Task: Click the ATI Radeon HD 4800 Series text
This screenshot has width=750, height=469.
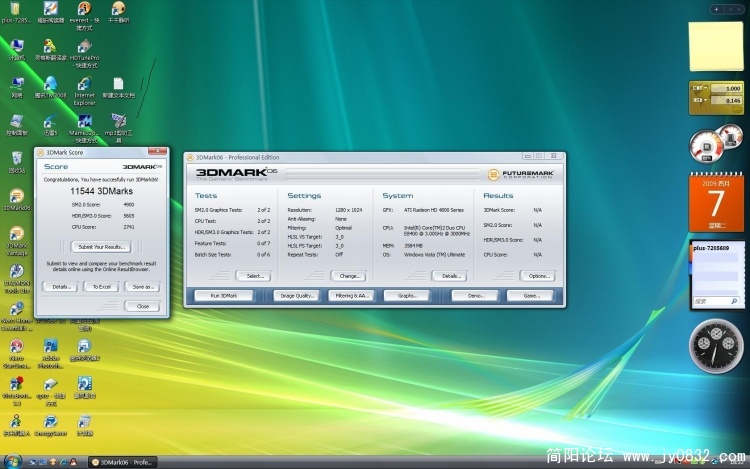Action: [433, 210]
